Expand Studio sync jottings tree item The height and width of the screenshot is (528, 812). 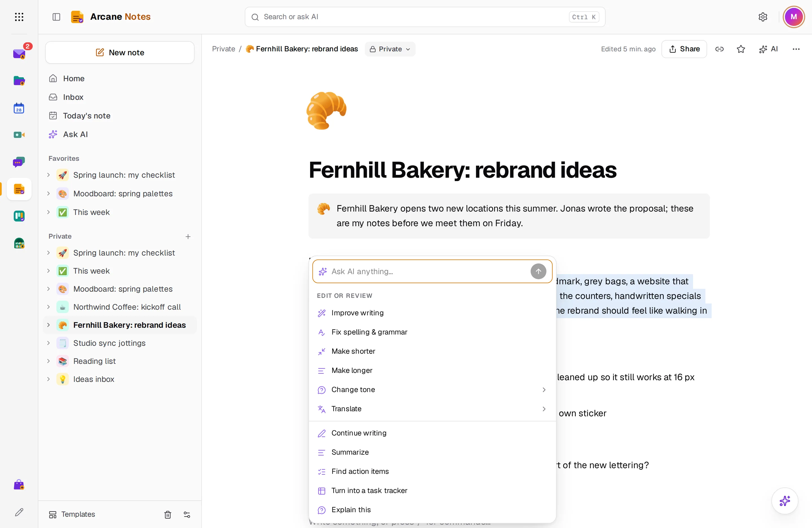[48, 343]
